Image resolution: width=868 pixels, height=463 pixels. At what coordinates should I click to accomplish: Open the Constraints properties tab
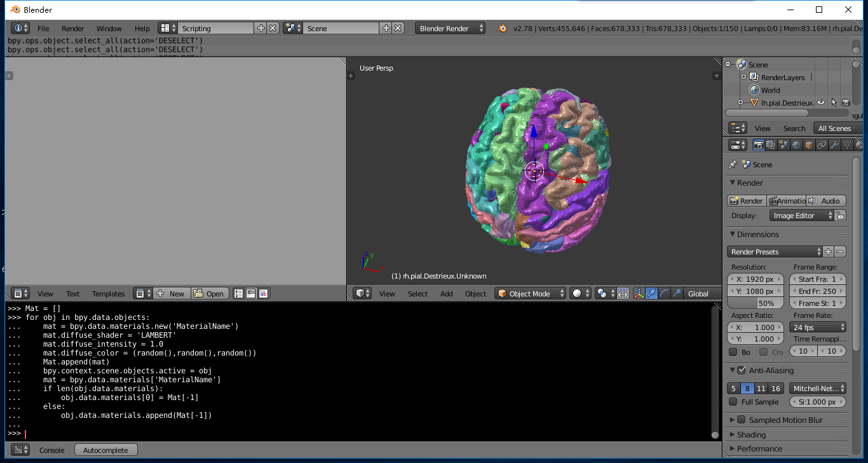822,145
